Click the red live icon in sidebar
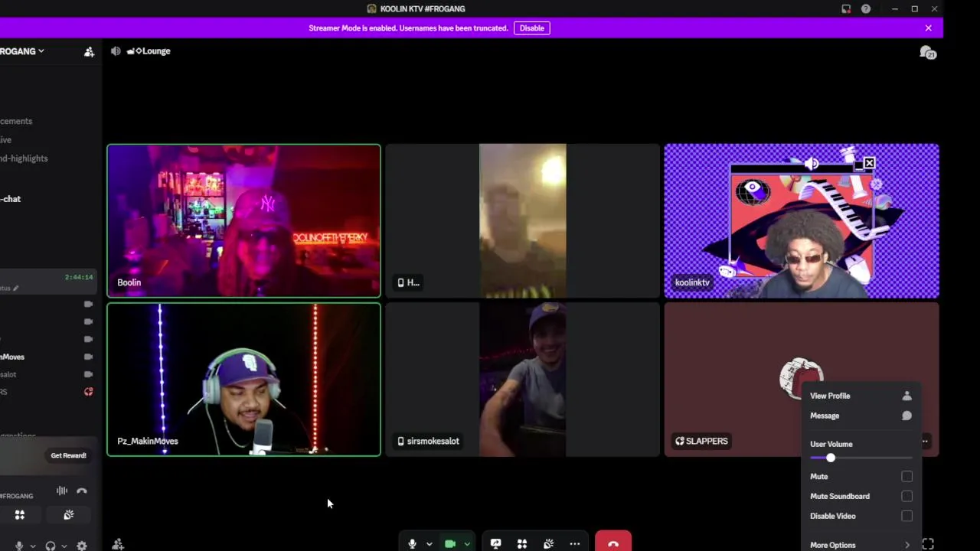 (89, 392)
